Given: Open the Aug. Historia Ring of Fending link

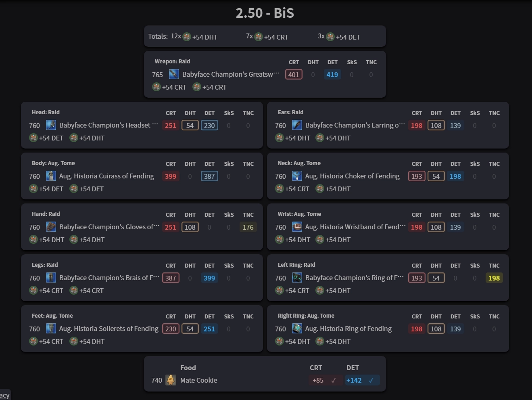Looking at the screenshot, I should pyautogui.click(x=348, y=329).
